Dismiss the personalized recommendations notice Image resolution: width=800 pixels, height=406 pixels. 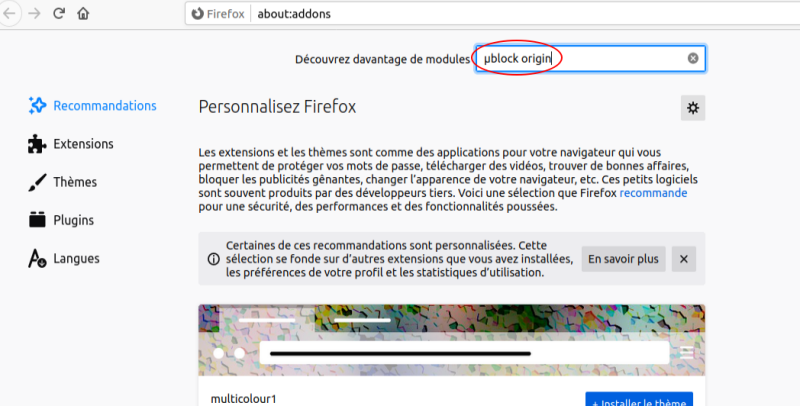tap(684, 259)
